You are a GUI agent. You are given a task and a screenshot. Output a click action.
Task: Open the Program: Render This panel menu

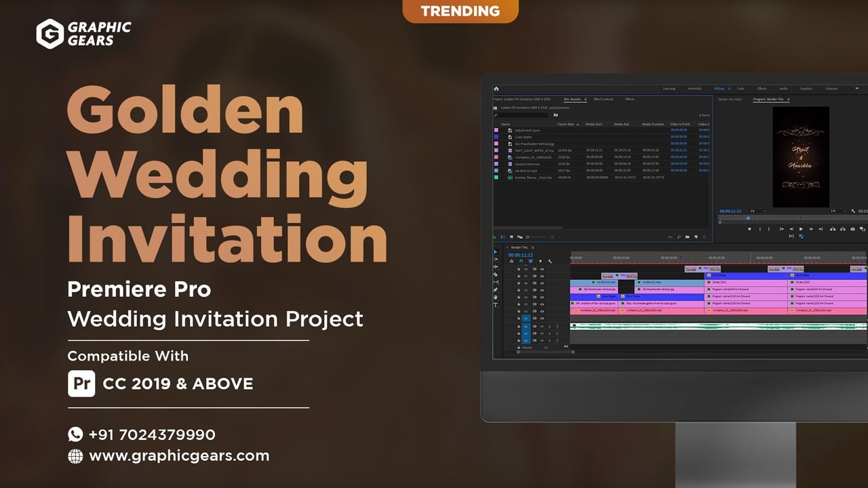click(x=788, y=100)
